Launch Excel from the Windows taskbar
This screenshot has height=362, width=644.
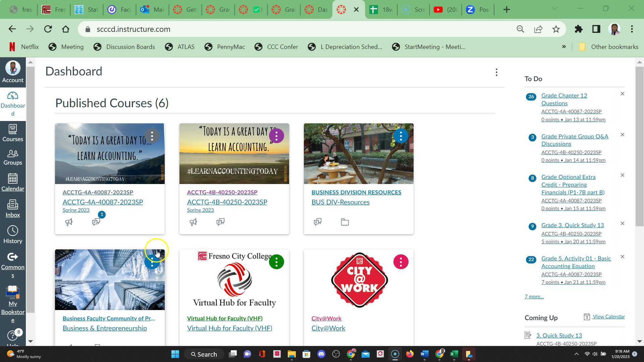coord(454,354)
